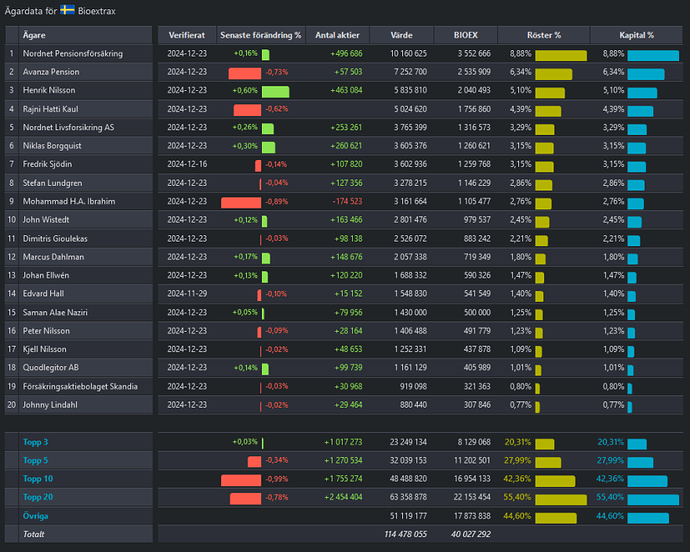690x552 pixels.
Task: Select owner Avanza Pension
Action: point(51,72)
